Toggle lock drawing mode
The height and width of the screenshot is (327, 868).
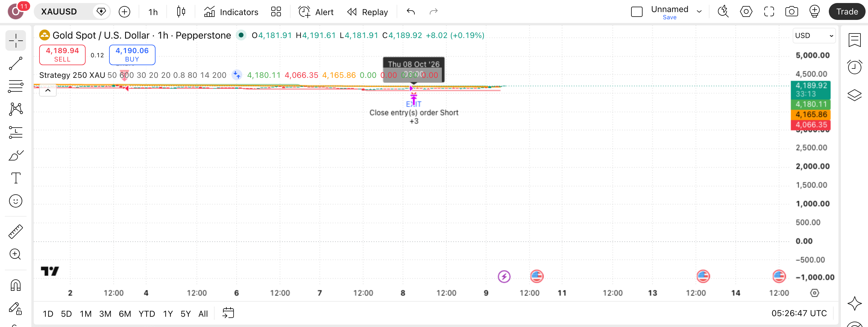[15, 309]
